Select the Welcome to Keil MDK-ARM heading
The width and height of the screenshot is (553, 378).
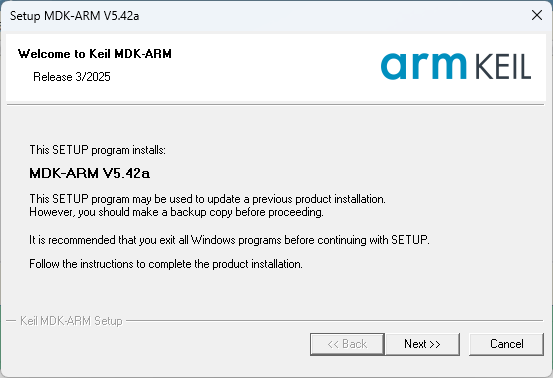coord(95,54)
